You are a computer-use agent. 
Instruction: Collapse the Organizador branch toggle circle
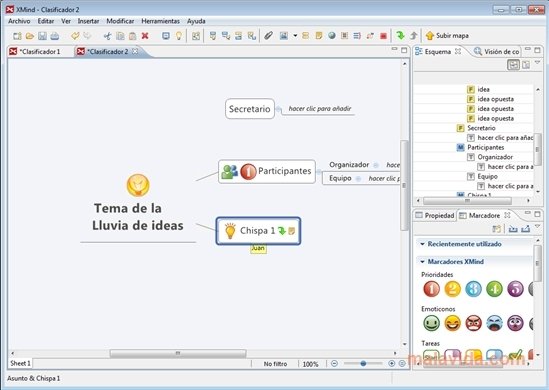point(376,165)
